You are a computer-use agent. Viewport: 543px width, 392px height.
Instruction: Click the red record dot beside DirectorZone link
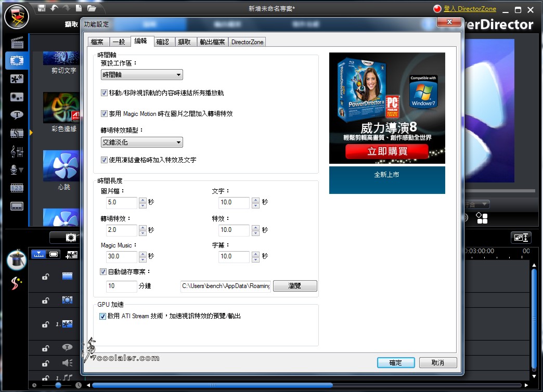437,9
